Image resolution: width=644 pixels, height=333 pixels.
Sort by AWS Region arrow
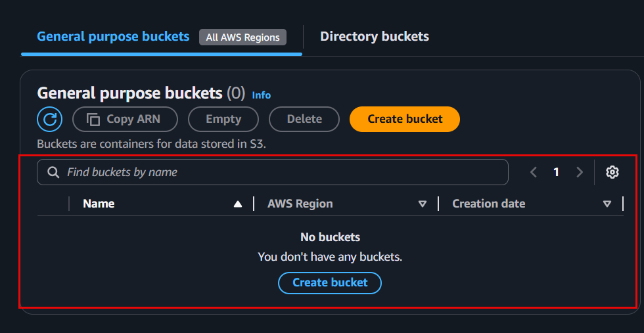pos(422,204)
